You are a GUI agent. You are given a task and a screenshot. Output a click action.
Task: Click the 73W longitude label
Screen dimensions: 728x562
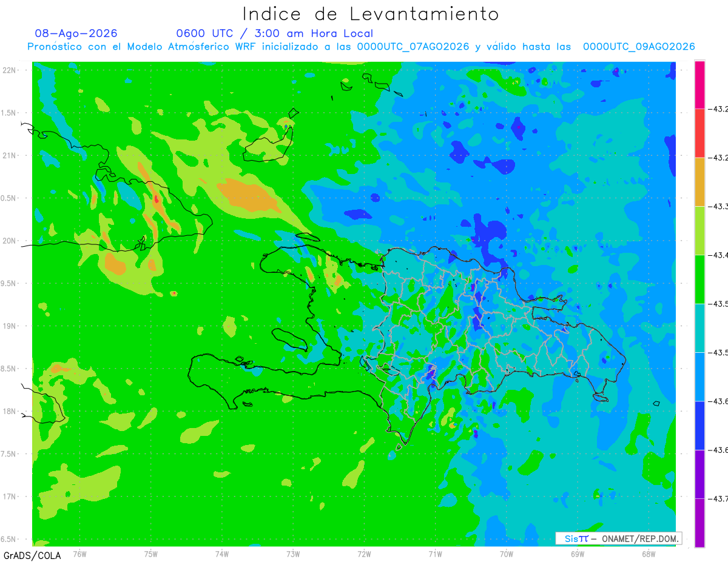click(x=293, y=554)
